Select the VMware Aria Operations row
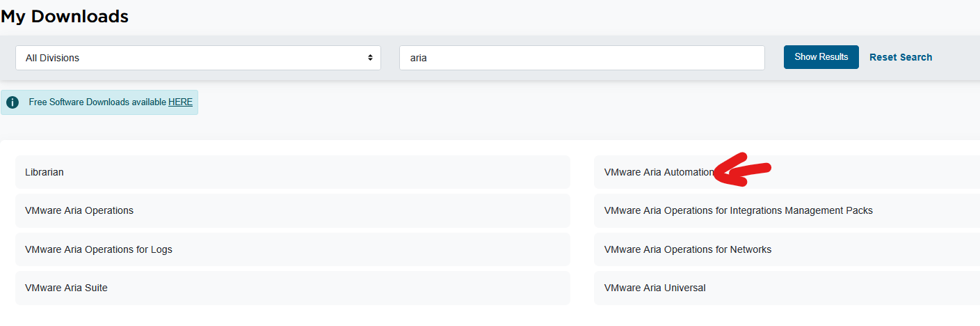The image size is (980, 326). point(293,210)
